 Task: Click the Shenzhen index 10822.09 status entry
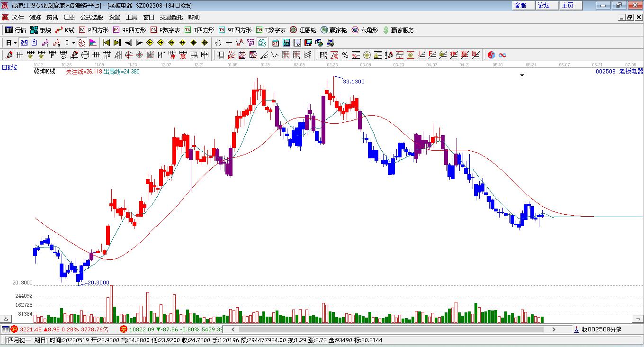(x=171, y=329)
